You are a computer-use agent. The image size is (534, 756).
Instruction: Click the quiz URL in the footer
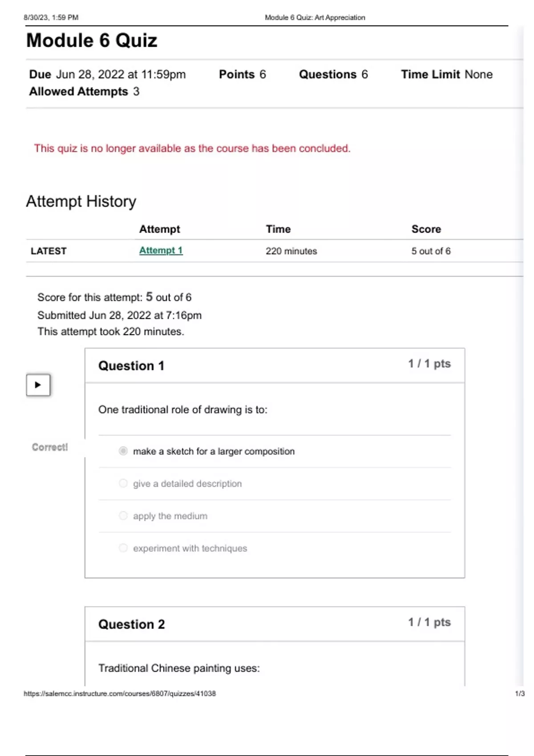tap(120, 693)
